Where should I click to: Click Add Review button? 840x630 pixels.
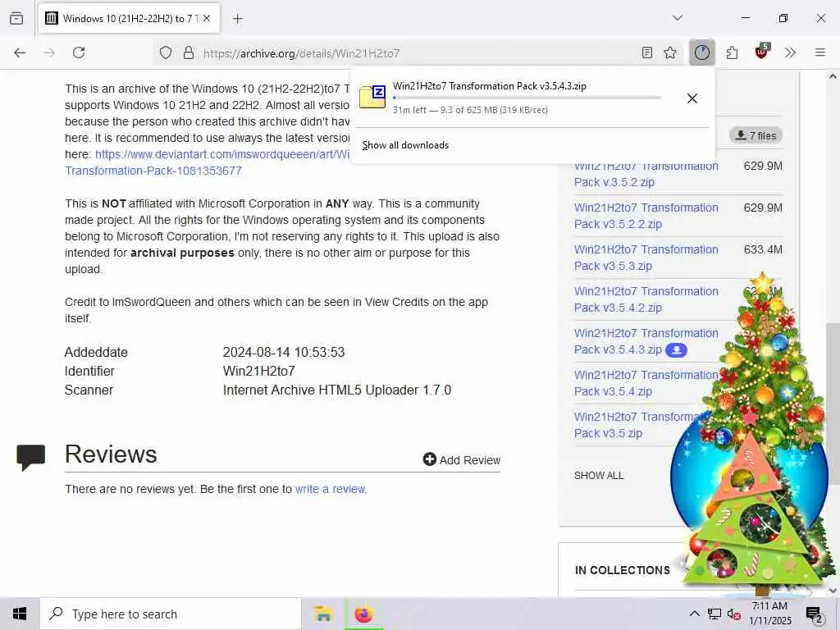coord(461,459)
